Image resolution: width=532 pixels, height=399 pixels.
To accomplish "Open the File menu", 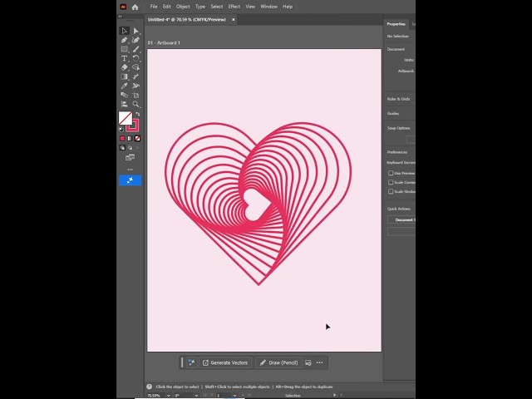I will click(x=154, y=7).
